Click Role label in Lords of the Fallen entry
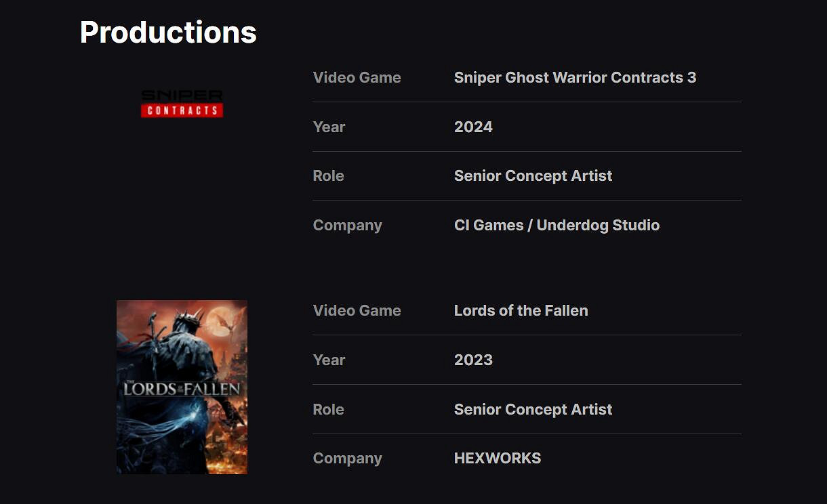 328,409
